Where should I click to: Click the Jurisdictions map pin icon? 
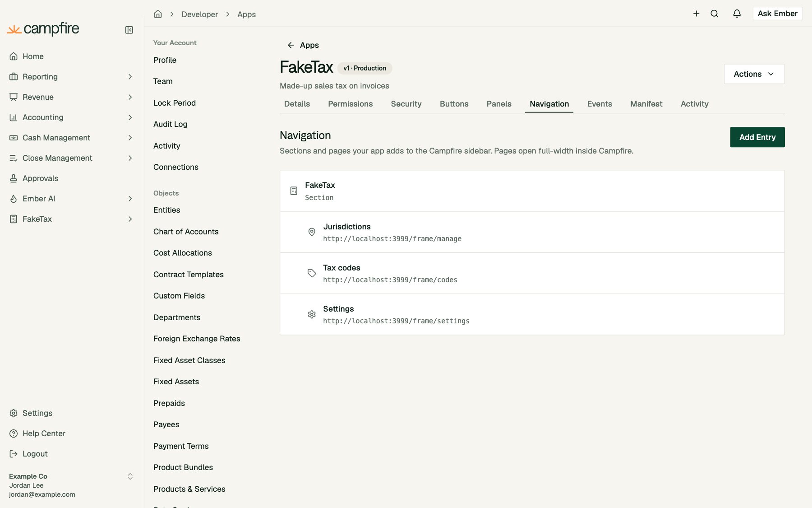[x=312, y=232]
